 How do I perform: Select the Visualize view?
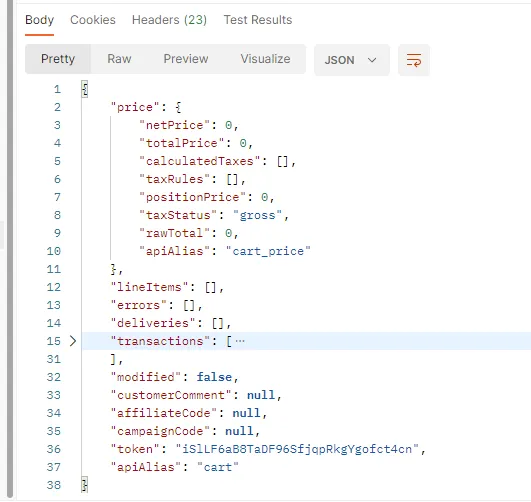point(265,59)
